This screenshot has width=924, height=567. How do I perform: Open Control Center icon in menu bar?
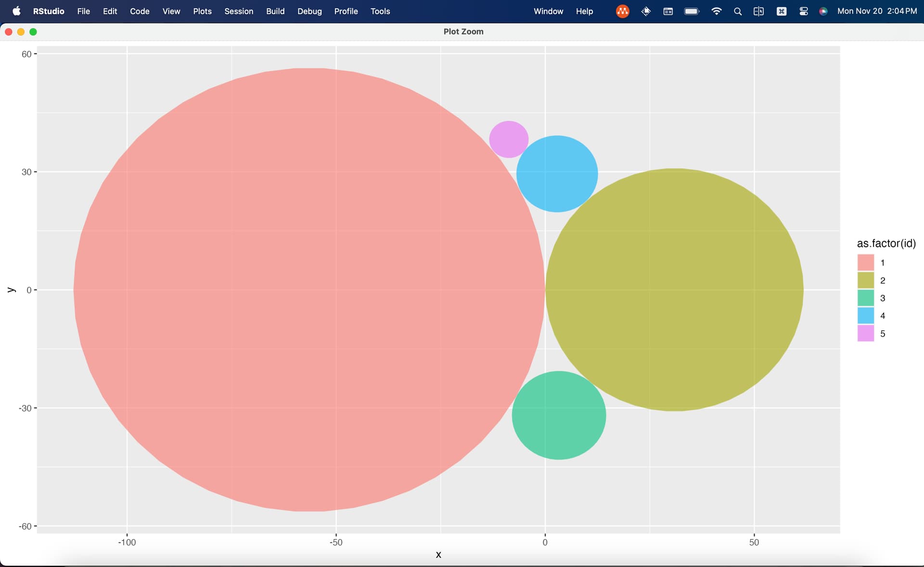coord(803,11)
